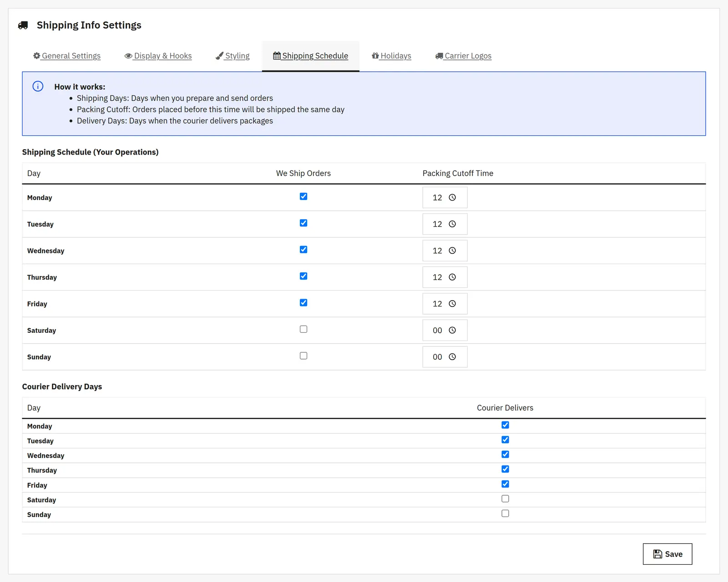The height and width of the screenshot is (582, 728).
Task: Edit Monday packing cutoff hour value
Action: pyautogui.click(x=437, y=198)
